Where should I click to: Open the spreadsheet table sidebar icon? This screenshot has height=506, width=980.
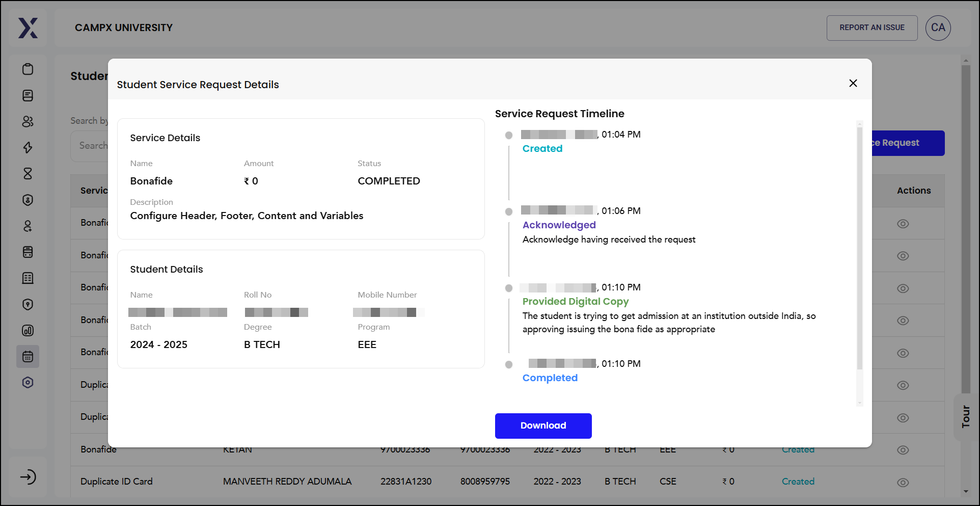coord(28,278)
